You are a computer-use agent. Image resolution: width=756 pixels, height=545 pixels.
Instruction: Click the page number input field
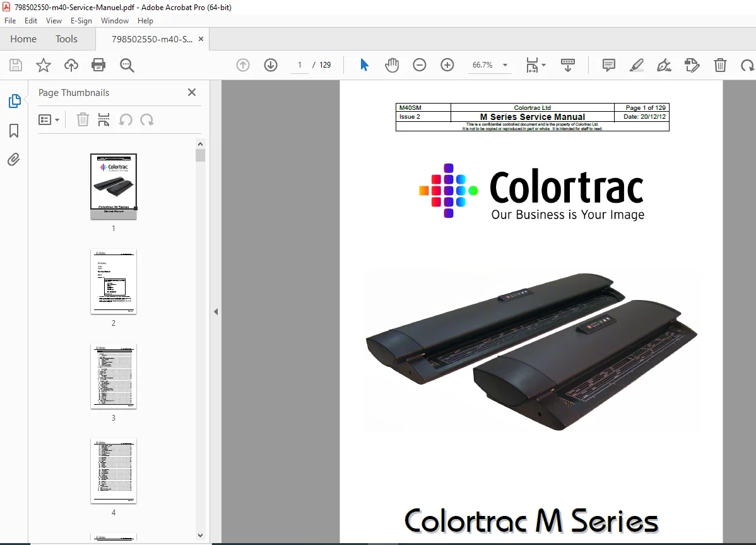click(299, 65)
